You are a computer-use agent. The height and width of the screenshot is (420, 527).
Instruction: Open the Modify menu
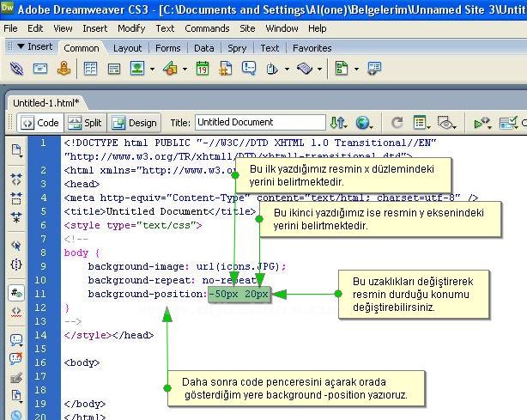[131, 28]
